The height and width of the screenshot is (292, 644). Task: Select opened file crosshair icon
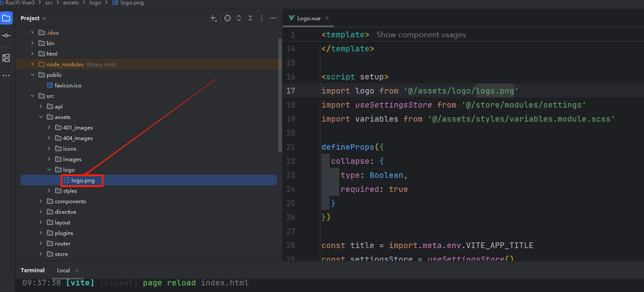[228, 18]
